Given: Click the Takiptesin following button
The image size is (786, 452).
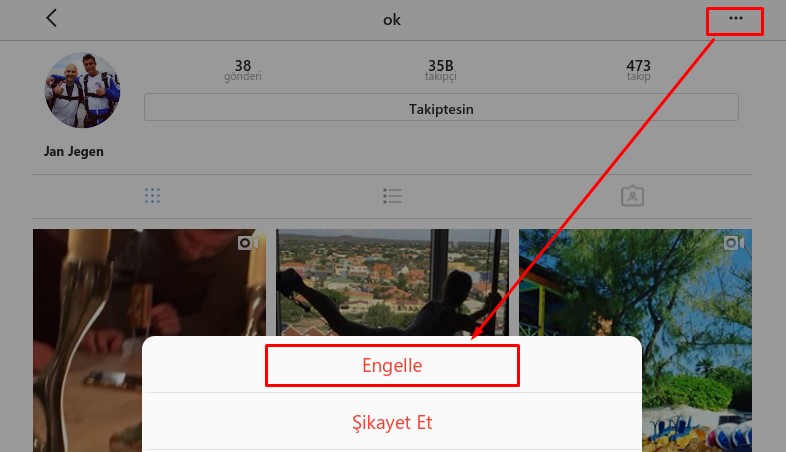Looking at the screenshot, I should point(441,107).
